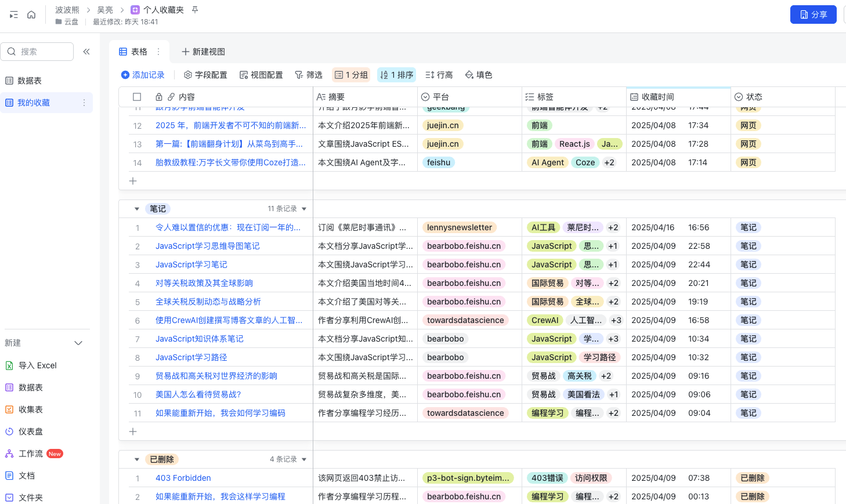Viewport: 846px width, 504px height.
Task: Toggle the select-all checkbox in header
Action: tap(137, 97)
